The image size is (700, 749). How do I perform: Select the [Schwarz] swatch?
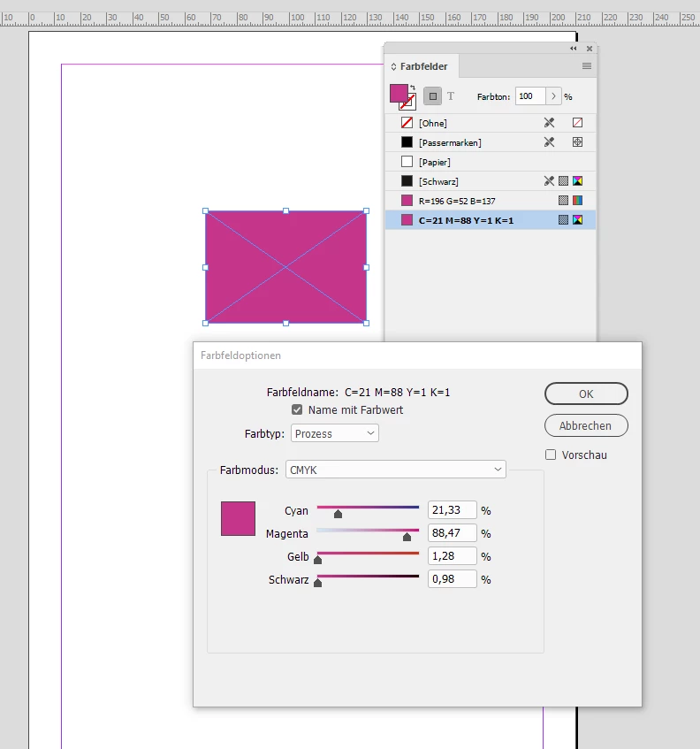(491, 181)
